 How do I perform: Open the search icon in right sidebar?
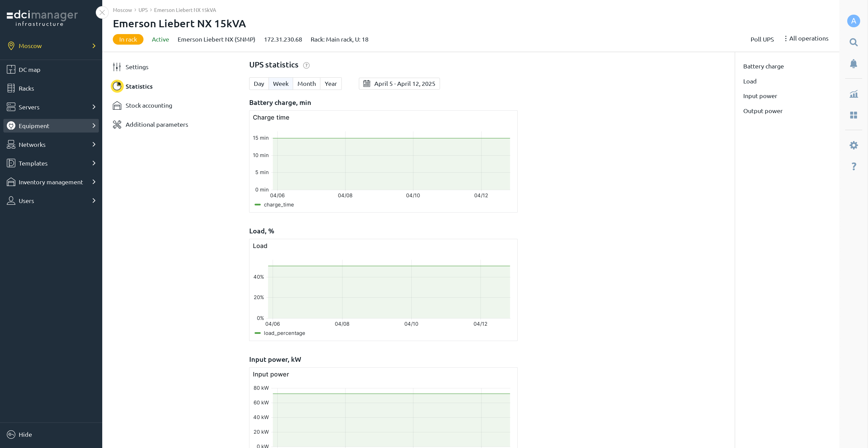[853, 42]
